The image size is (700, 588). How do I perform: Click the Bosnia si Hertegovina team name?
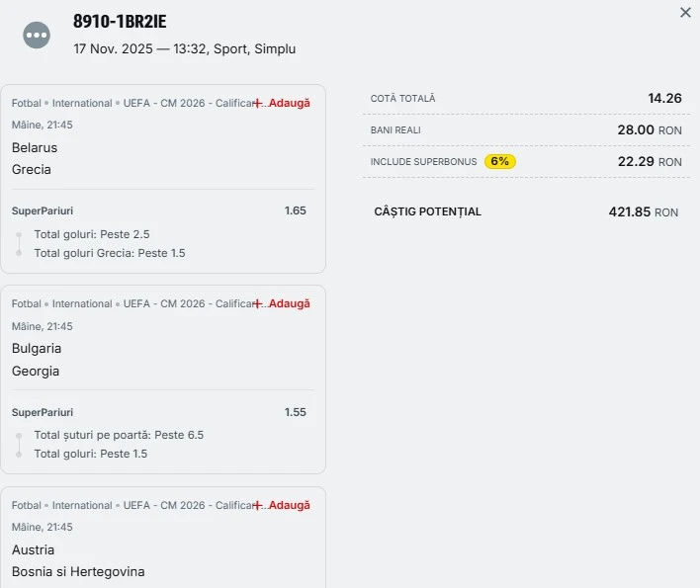(78, 571)
